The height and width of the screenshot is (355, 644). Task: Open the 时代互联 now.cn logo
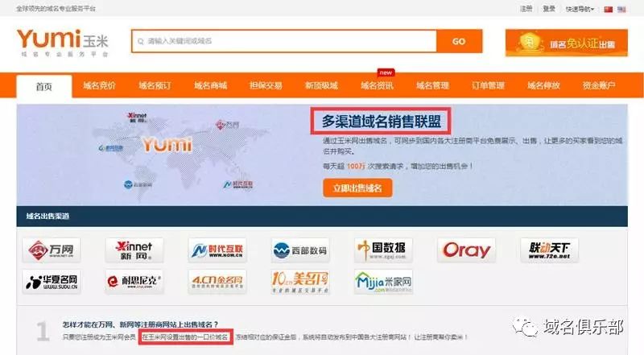pos(217,250)
